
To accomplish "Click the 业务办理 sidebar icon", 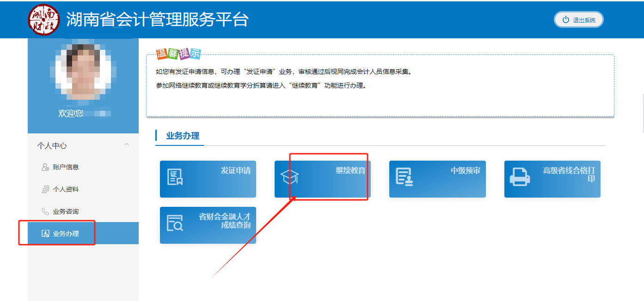I will 45,234.
